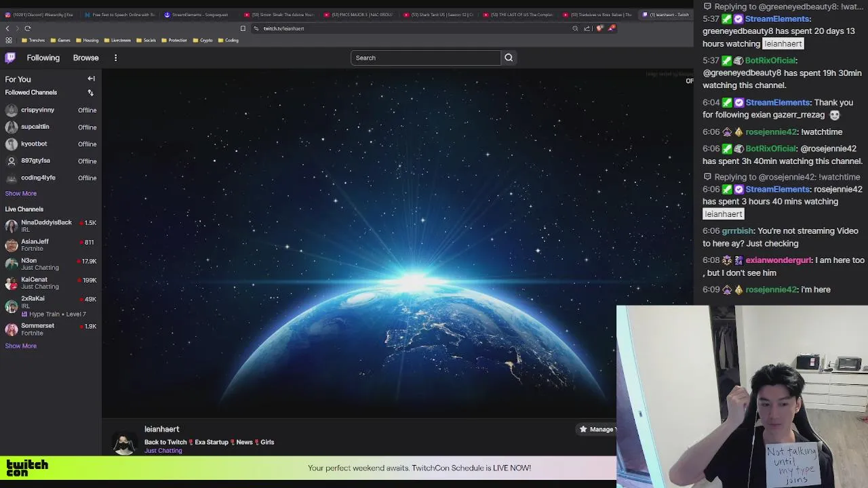Click the bookmark icon beside the address bar

tap(243, 28)
